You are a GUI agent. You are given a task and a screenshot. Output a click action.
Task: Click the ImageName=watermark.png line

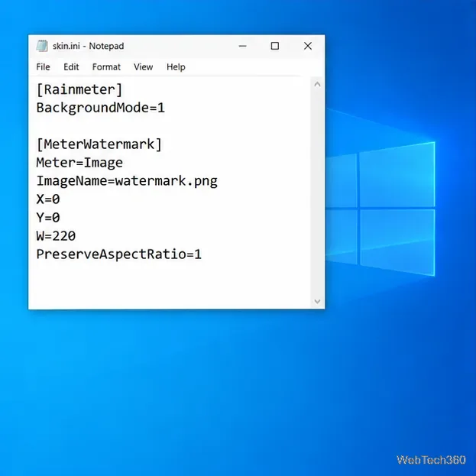click(x=127, y=181)
